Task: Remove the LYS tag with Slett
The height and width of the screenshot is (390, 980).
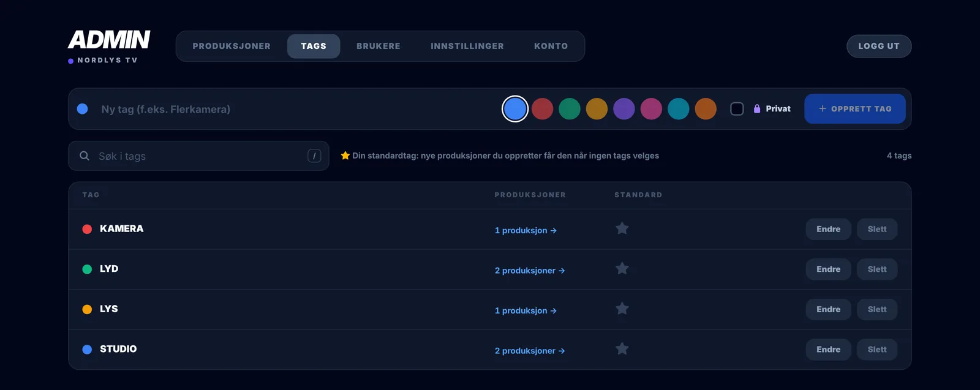Action: 877,309
